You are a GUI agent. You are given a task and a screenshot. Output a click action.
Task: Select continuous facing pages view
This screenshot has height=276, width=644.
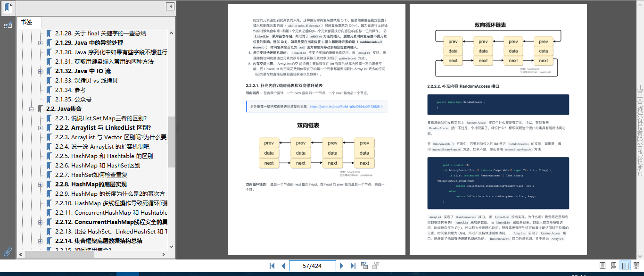point(637,266)
